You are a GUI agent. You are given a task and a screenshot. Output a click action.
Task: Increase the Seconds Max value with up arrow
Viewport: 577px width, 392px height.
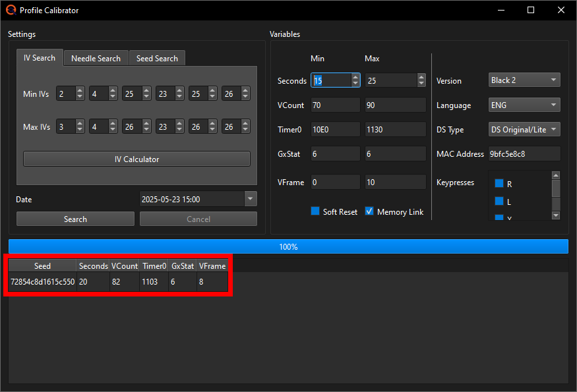coord(421,77)
